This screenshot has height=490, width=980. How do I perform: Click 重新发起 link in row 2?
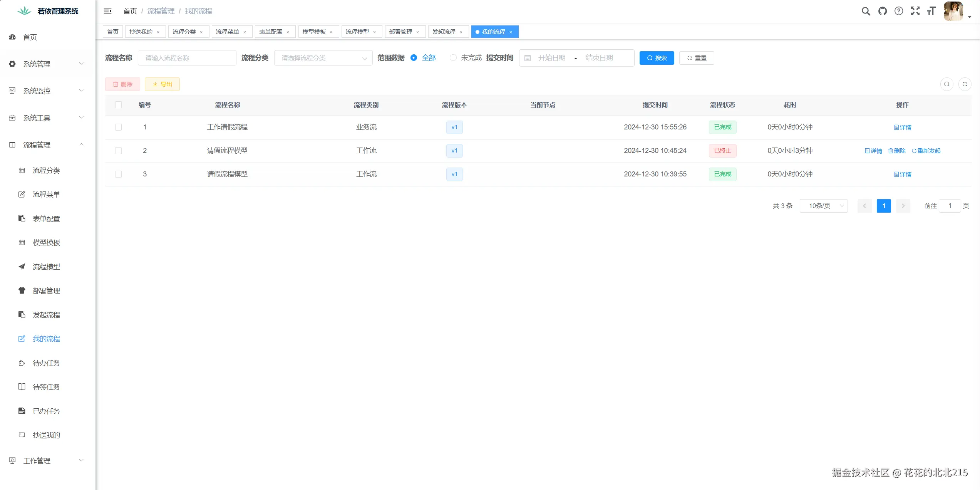[926, 151]
